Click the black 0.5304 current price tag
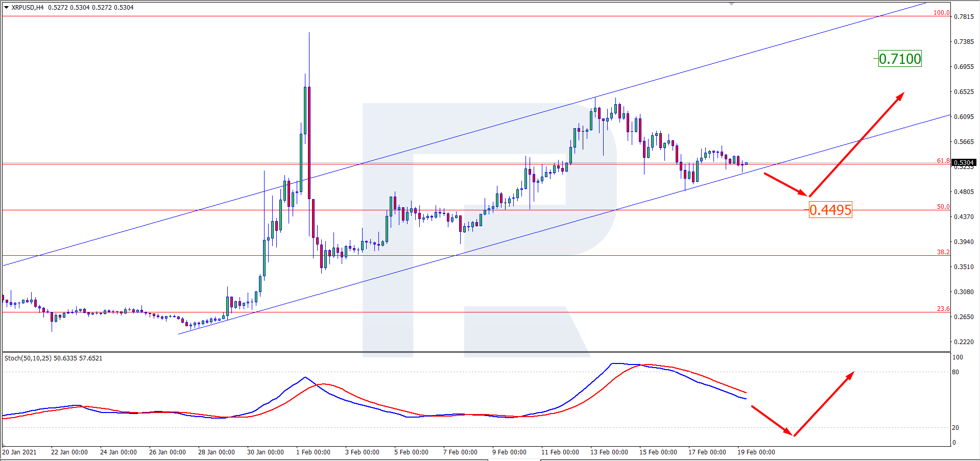 pyautogui.click(x=964, y=163)
